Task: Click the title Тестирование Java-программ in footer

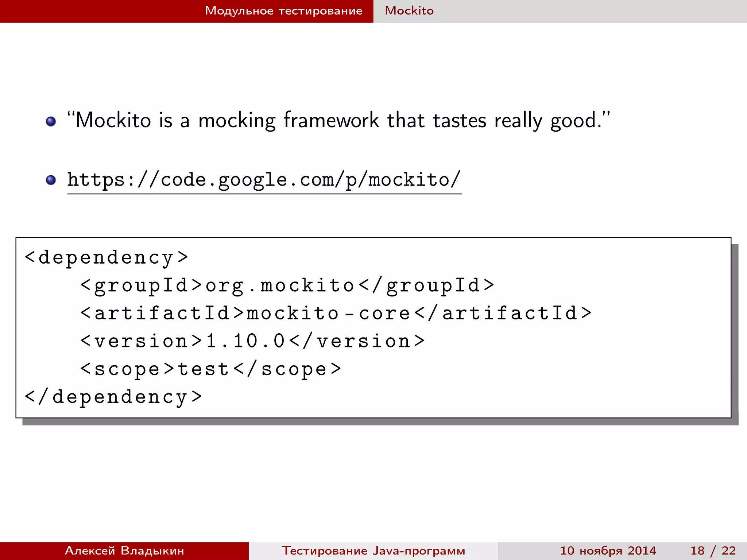Action: coord(373,551)
